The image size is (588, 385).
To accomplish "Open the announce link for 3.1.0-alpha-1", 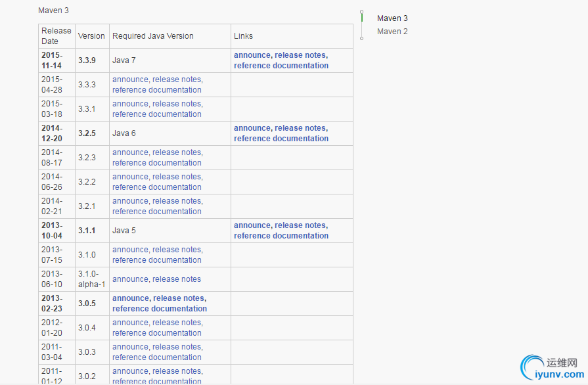I will point(130,279).
